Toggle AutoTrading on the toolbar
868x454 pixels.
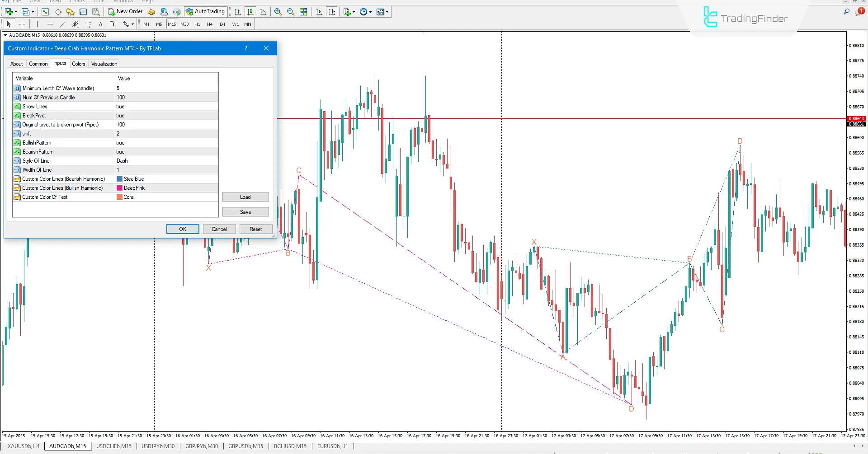point(206,12)
